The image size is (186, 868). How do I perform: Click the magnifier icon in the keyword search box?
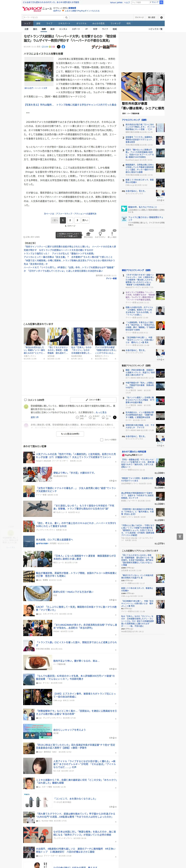click(66, 18)
